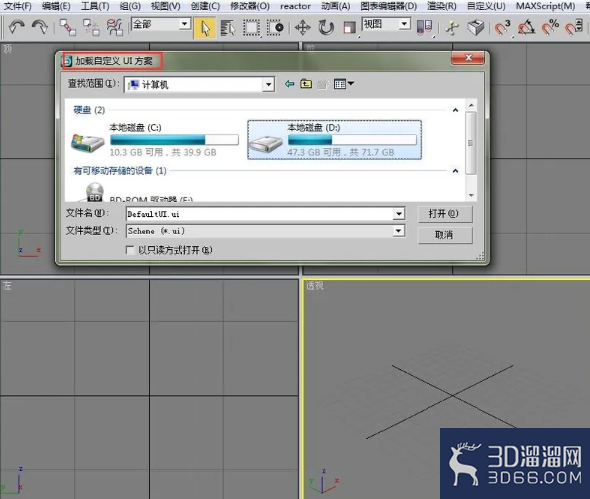Click the Redo arrow in the toolbar
This screenshot has width=590, height=499.
[40, 27]
